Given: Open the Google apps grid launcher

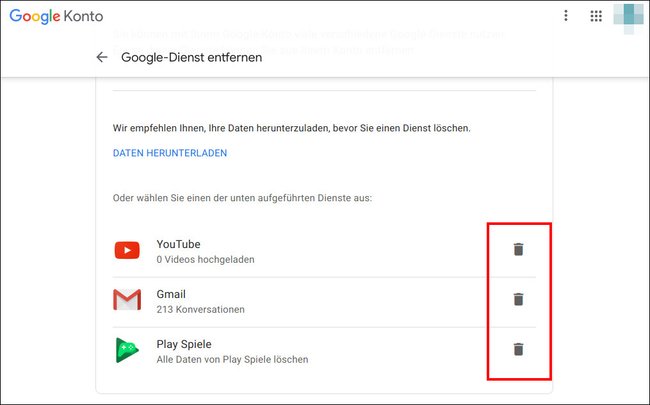Looking at the screenshot, I should (x=596, y=16).
